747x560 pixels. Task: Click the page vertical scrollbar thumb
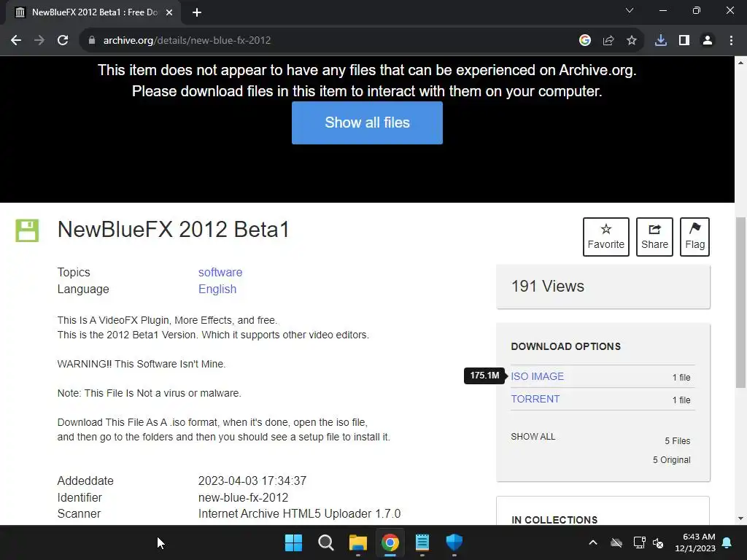pyautogui.click(x=741, y=302)
